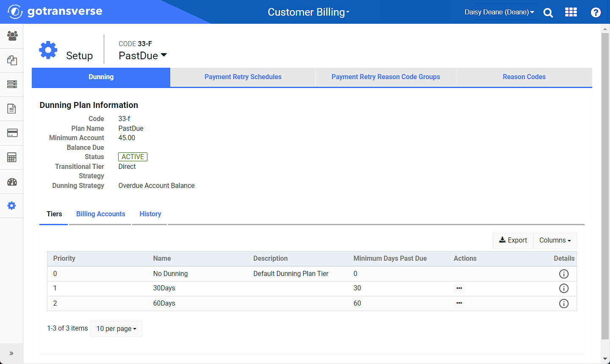This screenshot has width=610, height=364.
Task: Open the application grid launcher icon
Action: coord(571,12)
